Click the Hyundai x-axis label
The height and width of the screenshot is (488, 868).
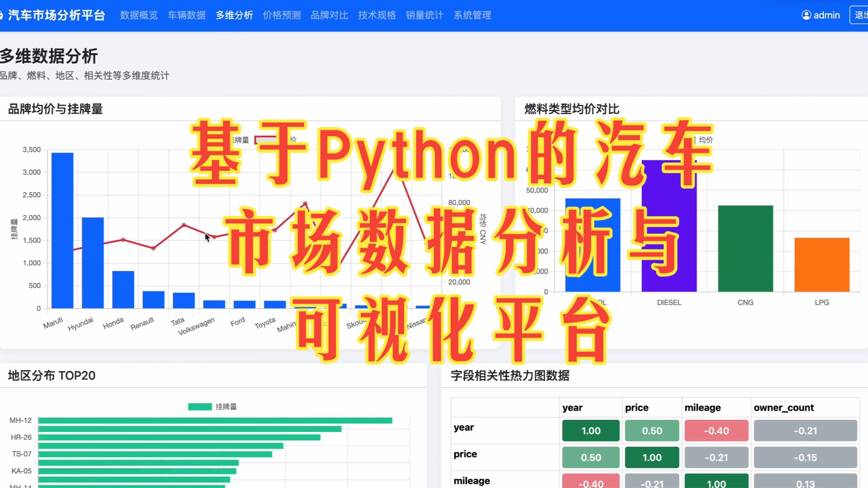click(80, 324)
